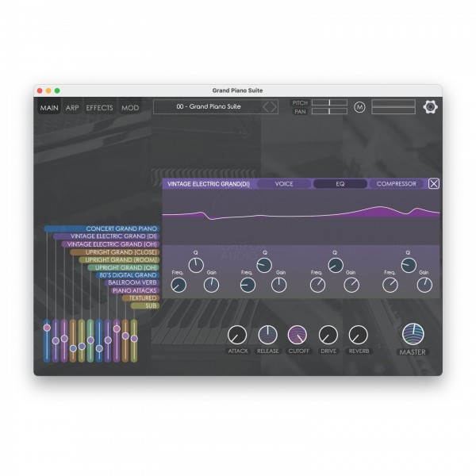Click the upper output level meter
Image resolution: width=476 pixels, height=476 pixels.
pyautogui.click(x=393, y=103)
